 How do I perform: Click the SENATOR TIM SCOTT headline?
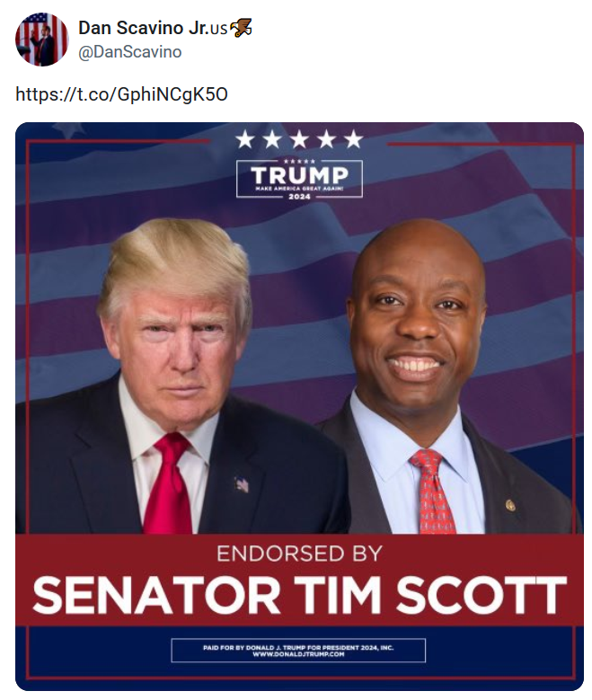[x=299, y=596]
